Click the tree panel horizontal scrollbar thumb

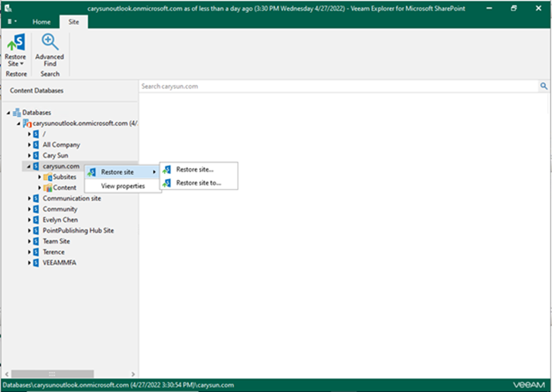[x=52, y=374]
